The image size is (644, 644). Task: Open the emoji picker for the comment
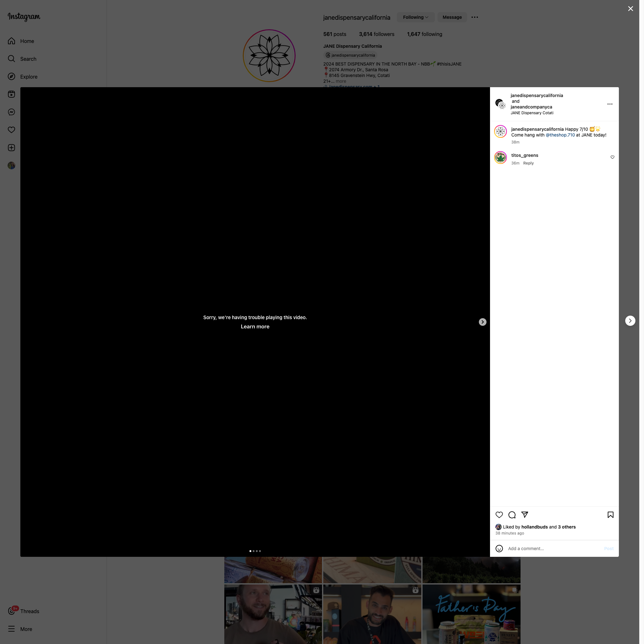[499, 549]
